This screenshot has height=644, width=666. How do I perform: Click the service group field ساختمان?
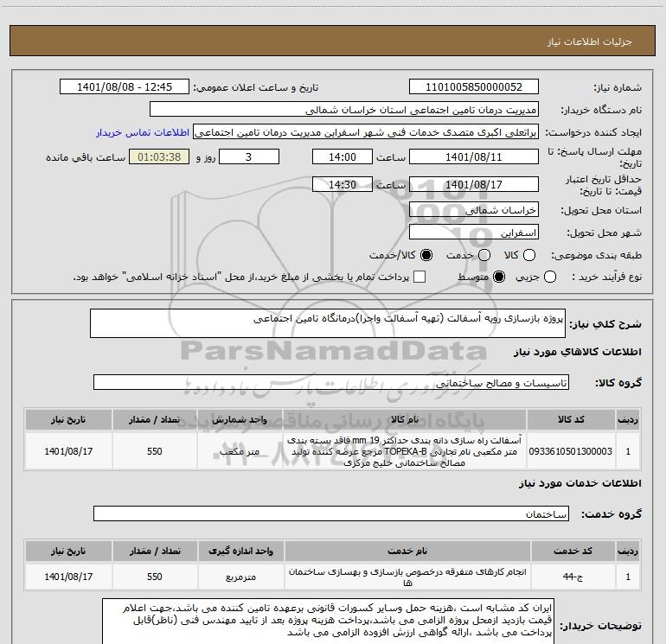[x=331, y=513]
